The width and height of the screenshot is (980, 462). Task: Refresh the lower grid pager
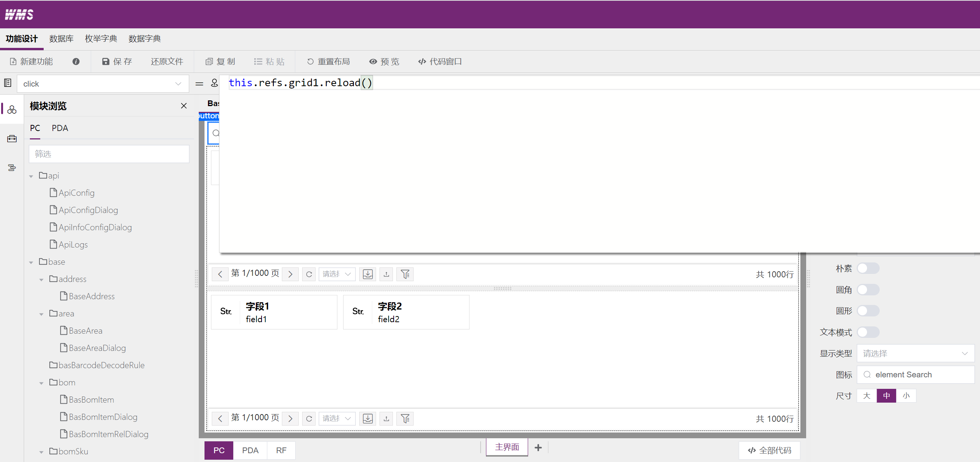tap(309, 419)
